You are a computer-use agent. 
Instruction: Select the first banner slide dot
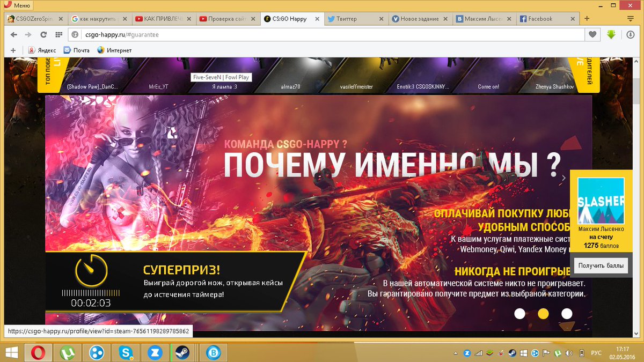coord(519,314)
